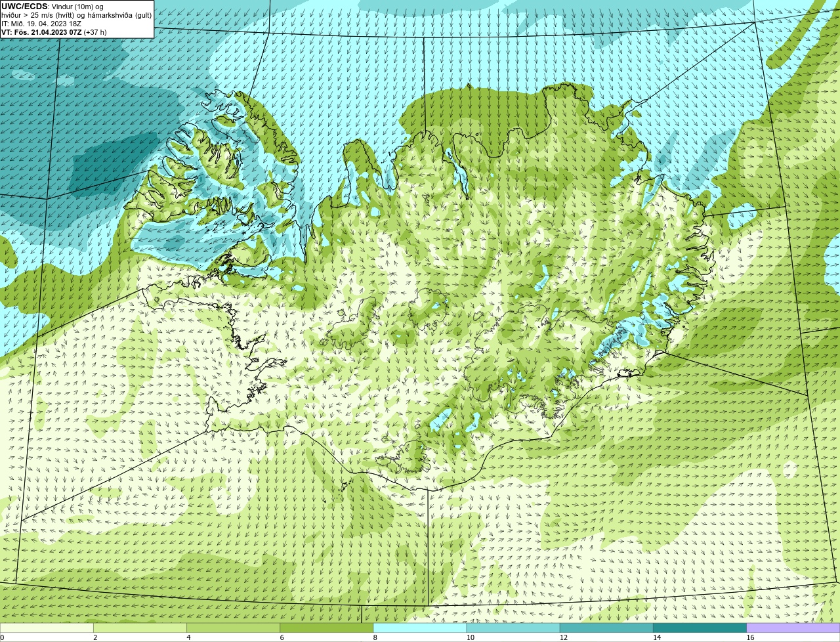
Task: Click the lavender above-16 m/s legend swatch
Action: (793, 628)
